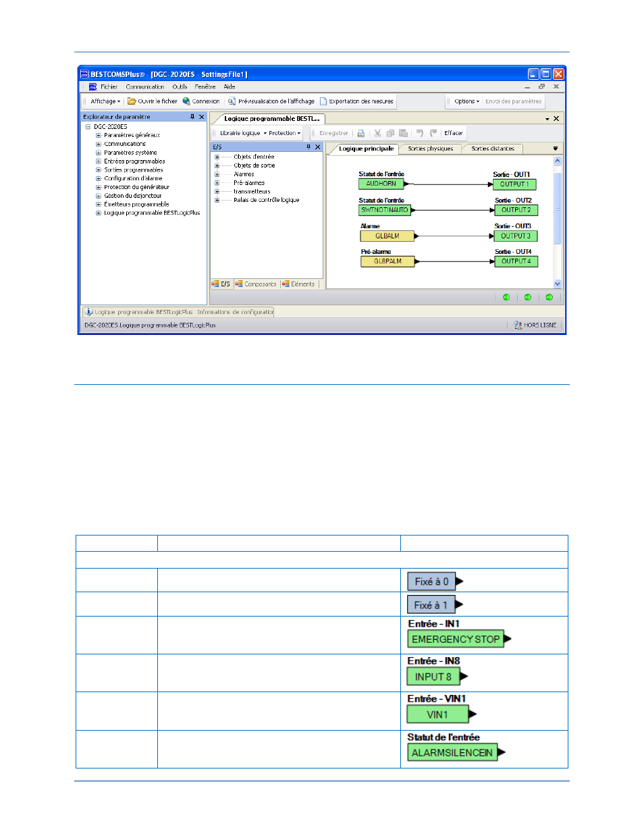The image size is (644, 834).
Task: Expand the Alarmes node in E/S panel
Action: click(217, 174)
